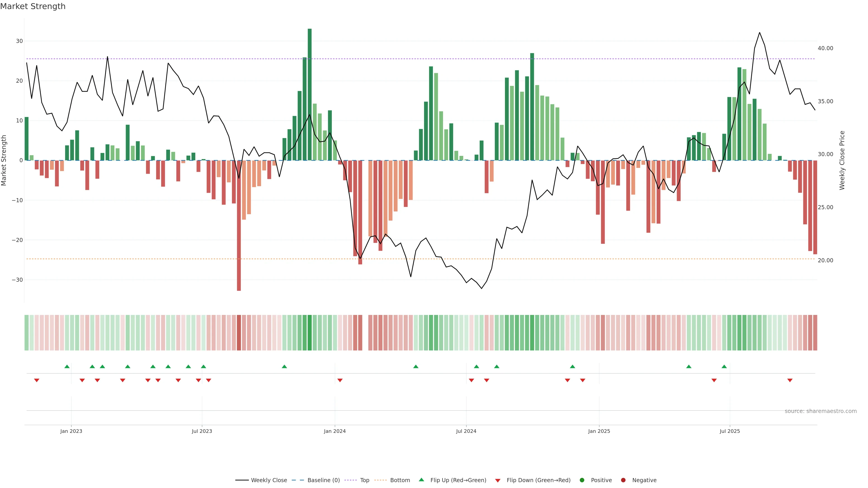Click the Weekly Close Price axis title
This screenshot has width=868, height=488.
click(x=842, y=160)
